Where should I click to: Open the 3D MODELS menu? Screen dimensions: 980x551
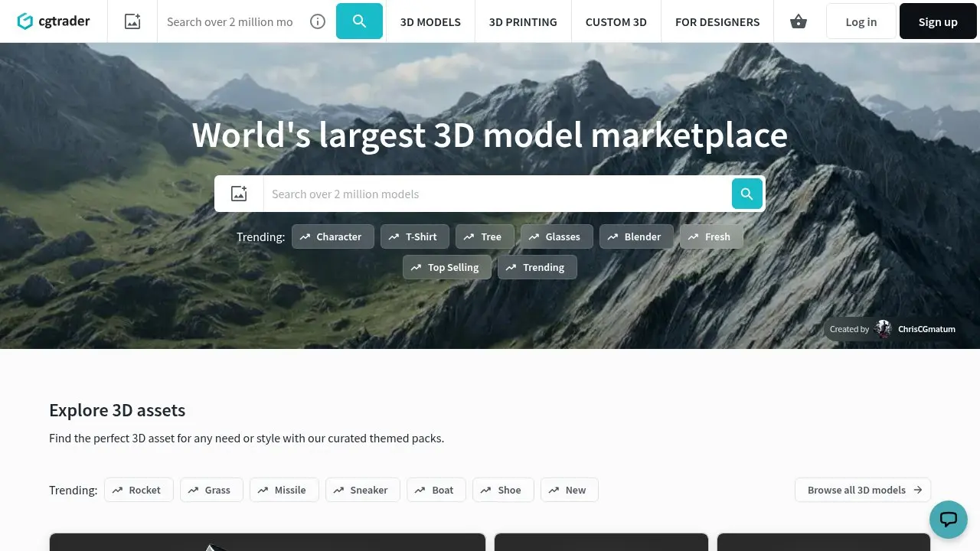[430, 21]
